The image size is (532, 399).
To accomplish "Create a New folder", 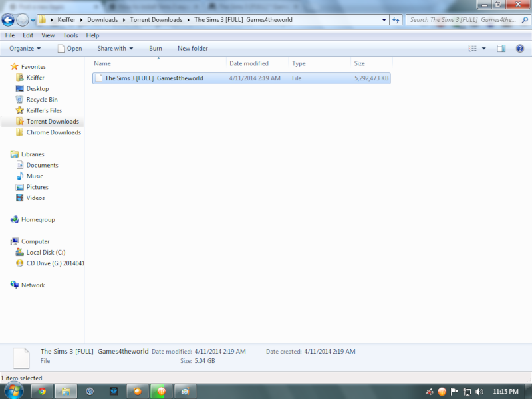I will coord(193,49).
